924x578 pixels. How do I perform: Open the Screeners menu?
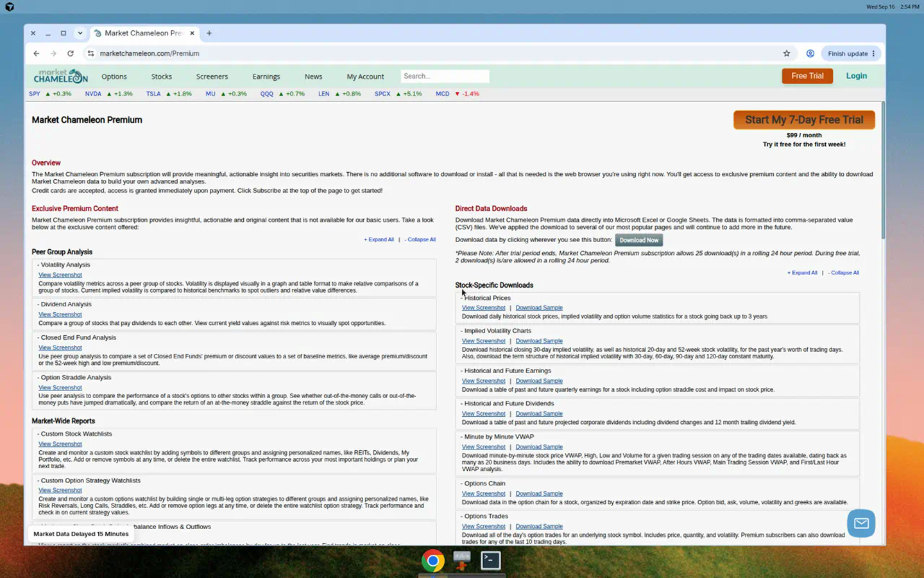tap(212, 76)
